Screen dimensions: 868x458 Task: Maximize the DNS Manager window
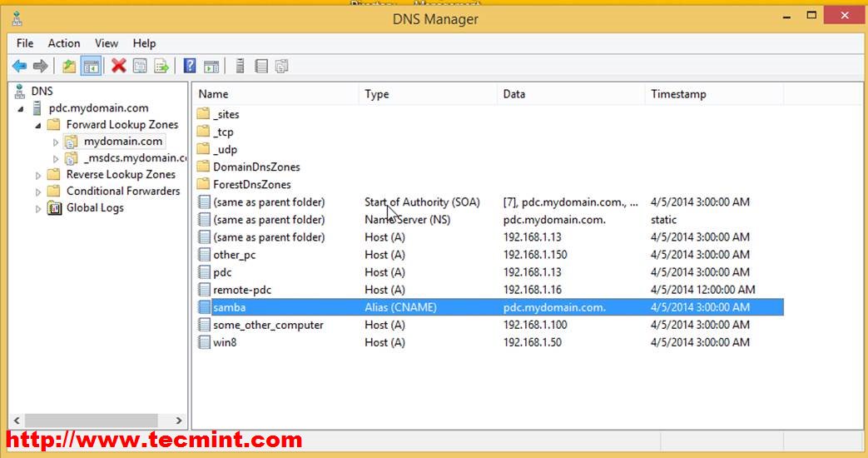pos(811,16)
